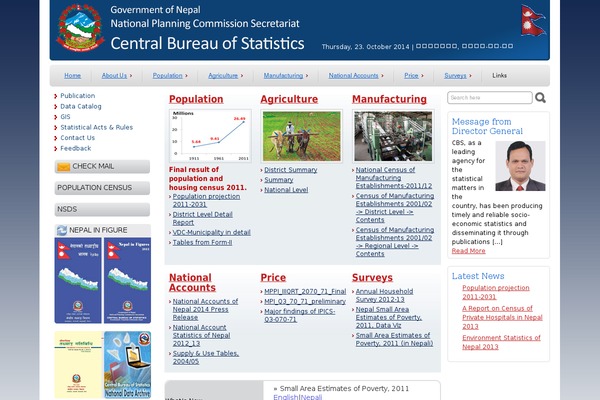Open Small Area Estimates of Poverty (in Nepali)
Viewport: 600px width, 400px height.
[x=394, y=339]
